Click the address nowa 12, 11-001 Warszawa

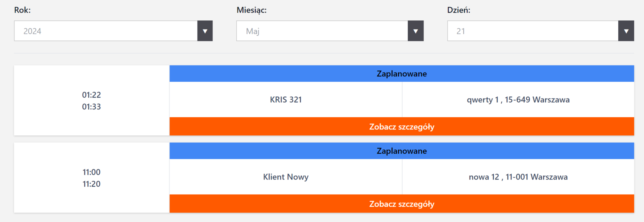pos(518,177)
